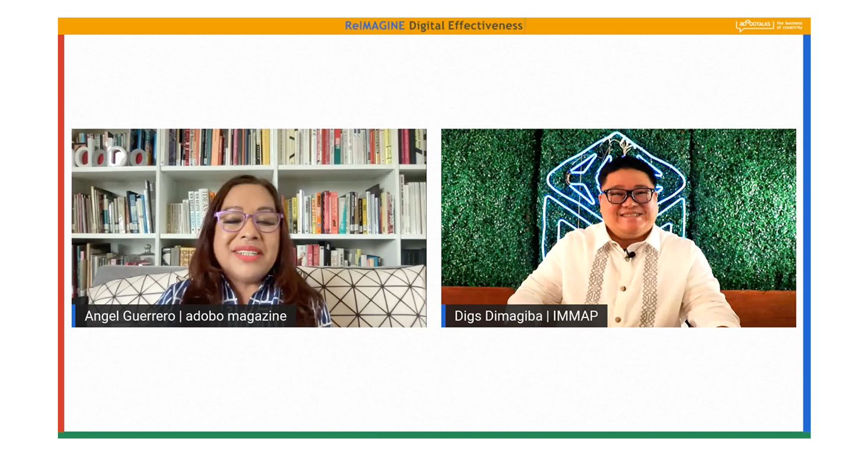Select Digs Dimagiba's video feed
Viewport: 868px width, 456px height.
618,228
